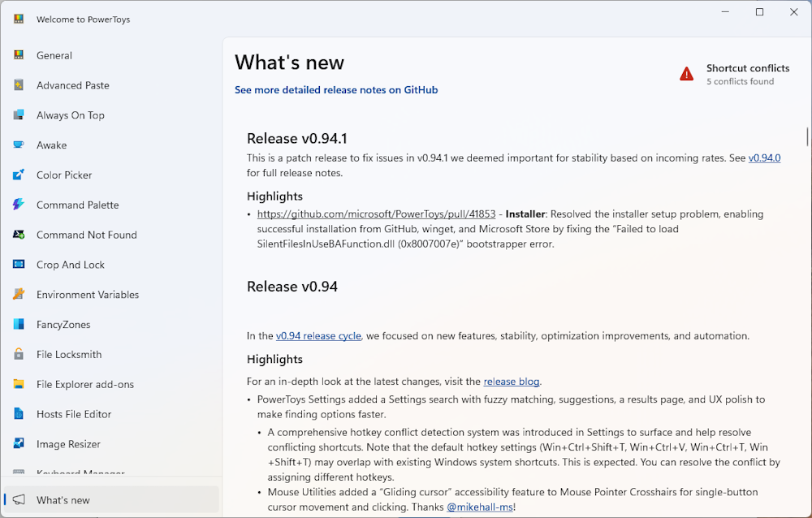The image size is (812, 518).
Task: Click the Command Not Found icon
Action: point(19,235)
